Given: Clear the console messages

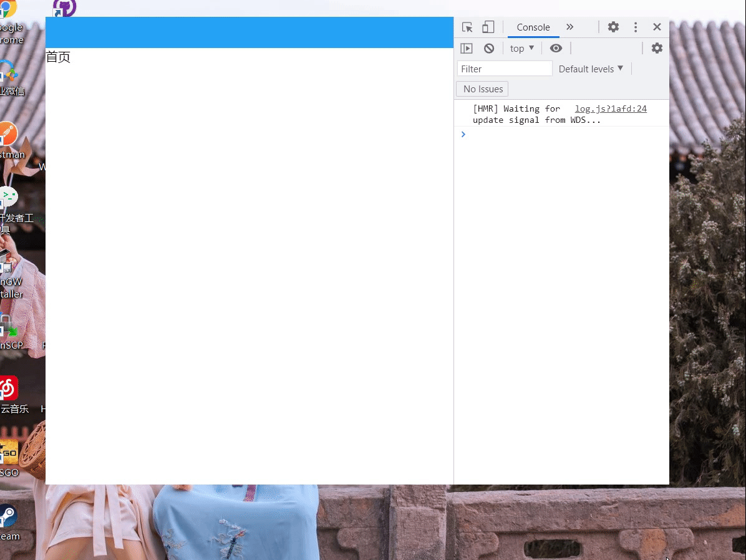Looking at the screenshot, I should tap(489, 48).
